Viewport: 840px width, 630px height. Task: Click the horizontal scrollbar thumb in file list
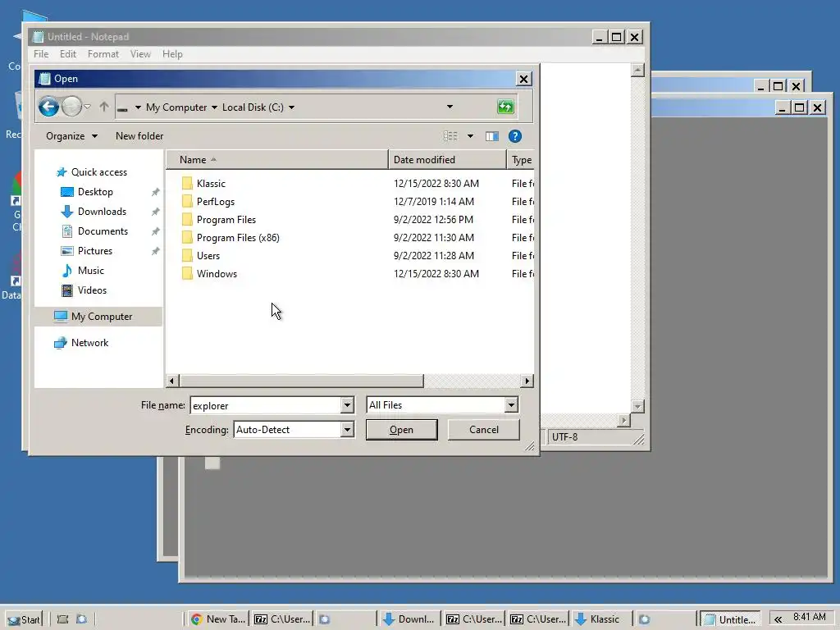point(302,381)
